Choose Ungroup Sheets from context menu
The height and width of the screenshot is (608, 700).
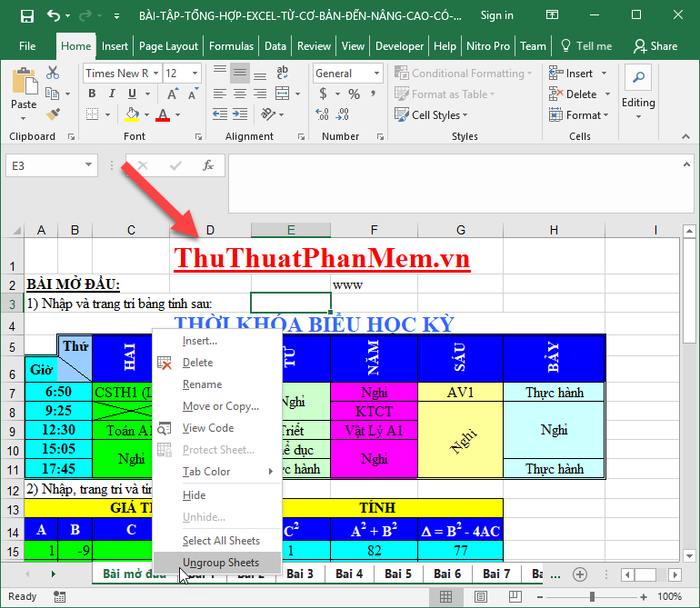pyautogui.click(x=220, y=562)
